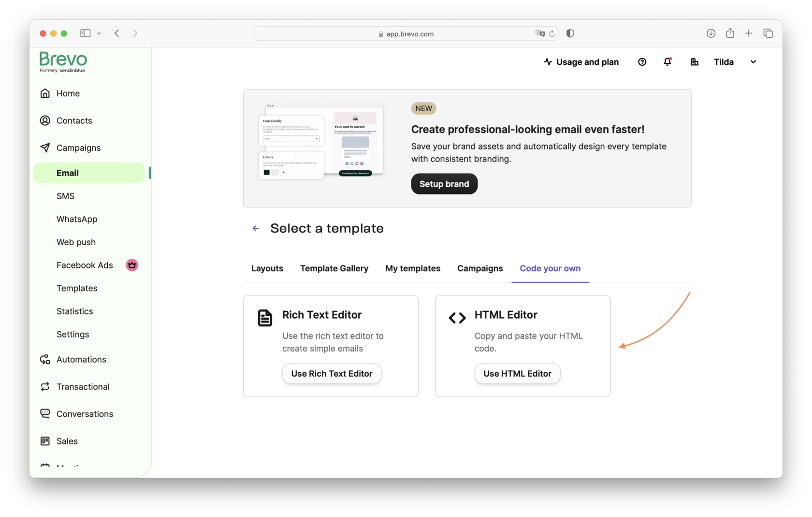Click the Usage and plan activity icon
812x517 pixels.
[548, 62]
